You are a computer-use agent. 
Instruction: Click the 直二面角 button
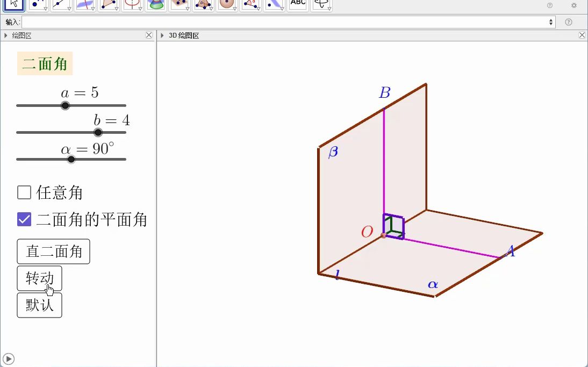54,251
